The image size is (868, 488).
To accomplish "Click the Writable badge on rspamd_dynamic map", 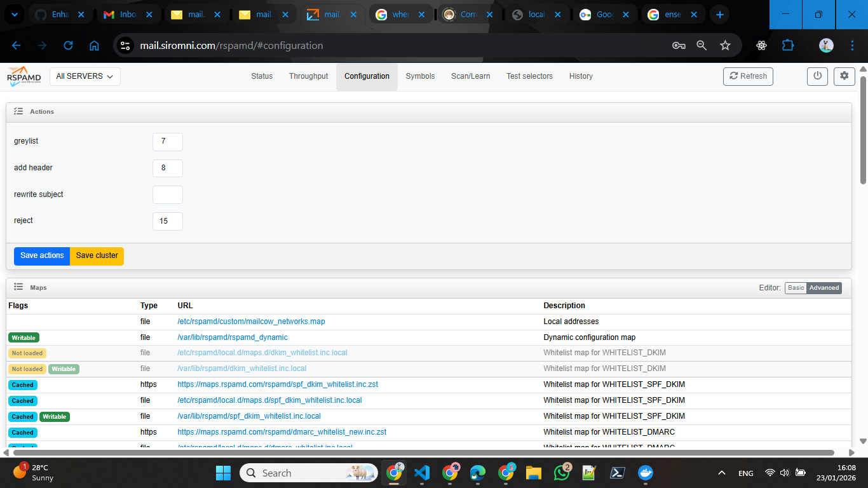I will (x=22, y=337).
